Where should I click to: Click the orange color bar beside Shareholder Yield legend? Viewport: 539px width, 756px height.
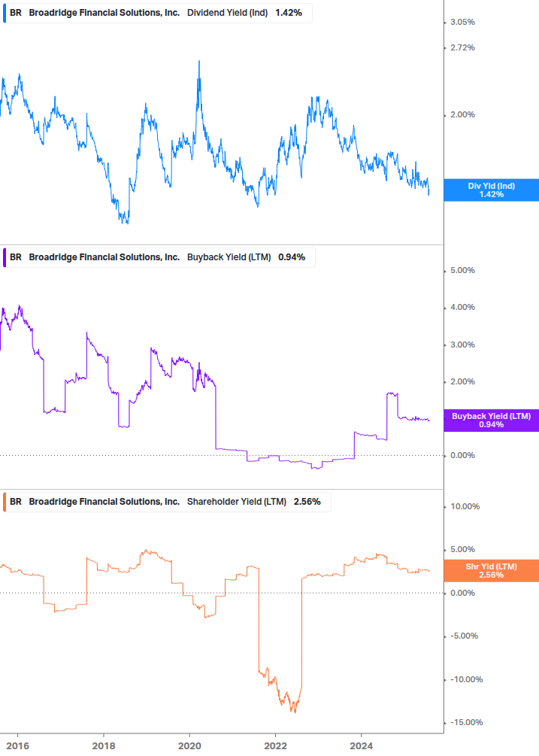click(x=5, y=502)
